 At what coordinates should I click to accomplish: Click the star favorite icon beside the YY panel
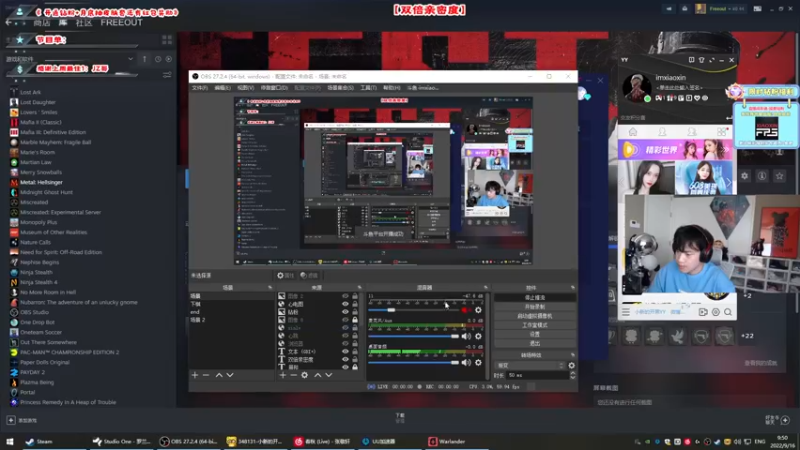coord(779,176)
